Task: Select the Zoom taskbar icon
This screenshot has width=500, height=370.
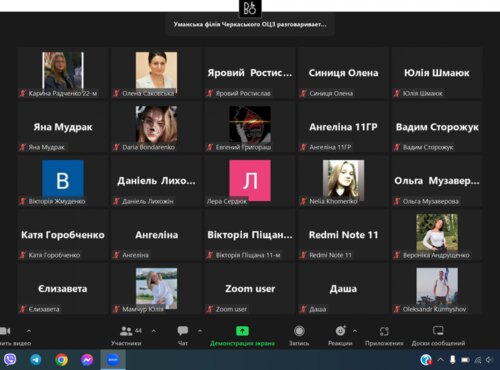Action: pyautogui.click(x=113, y=360)
